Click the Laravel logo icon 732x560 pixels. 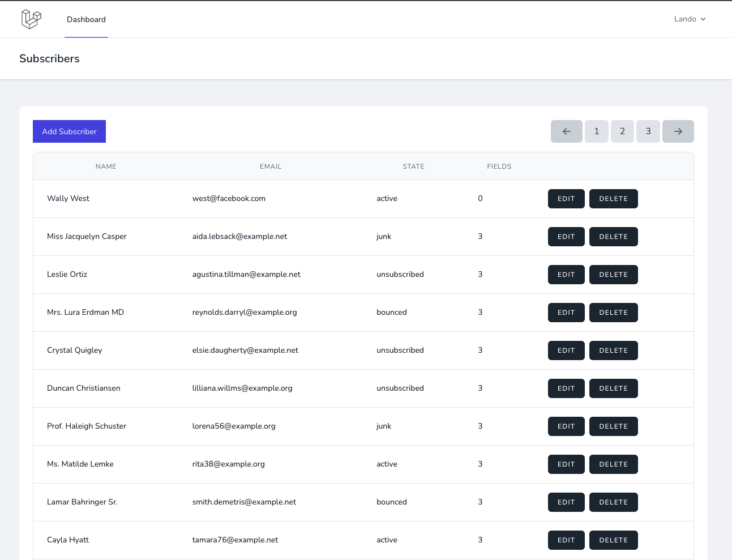click(31, 19)
